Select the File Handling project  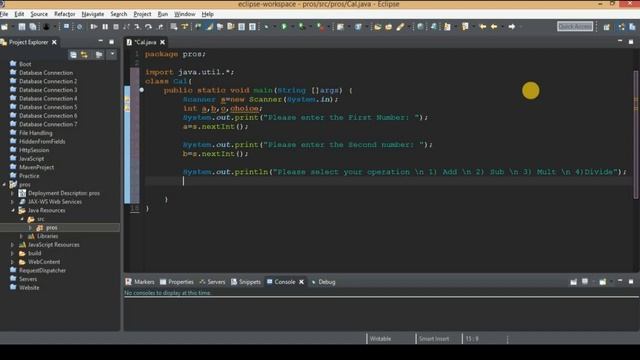tap(36, 133)
